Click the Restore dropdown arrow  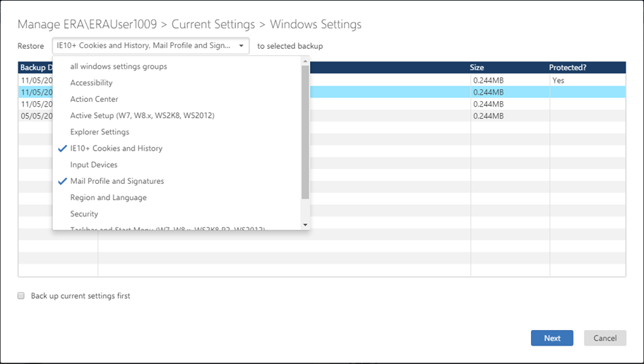[241, 46]
